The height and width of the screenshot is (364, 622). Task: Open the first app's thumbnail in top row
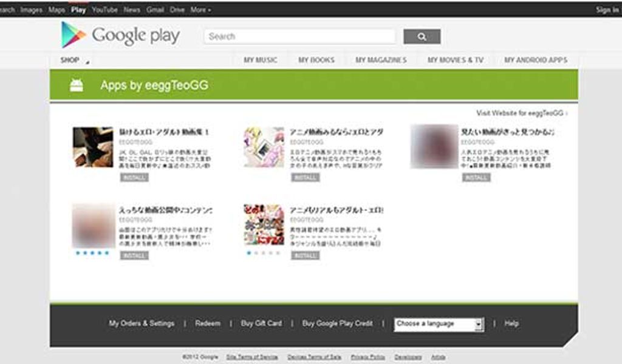pos(93,147)
